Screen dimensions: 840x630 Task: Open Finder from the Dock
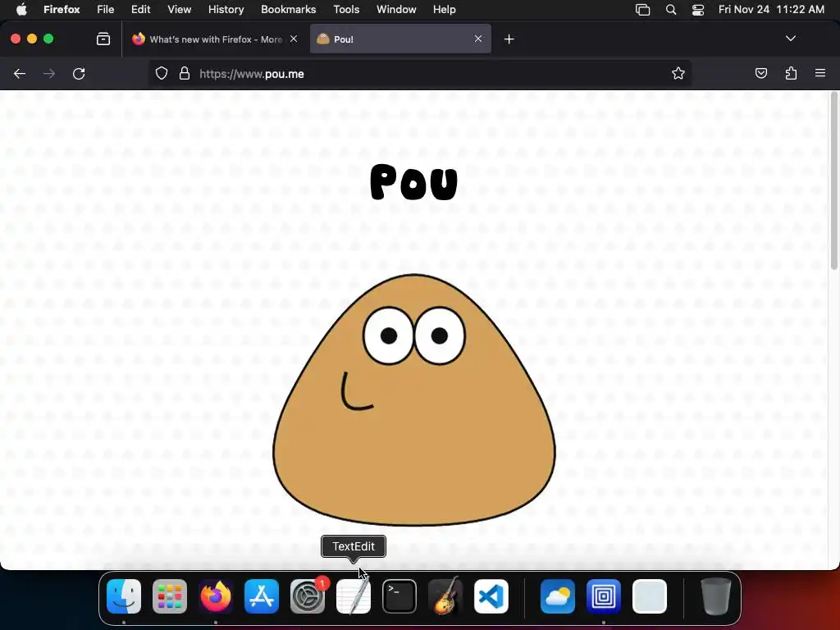point(124,596)
